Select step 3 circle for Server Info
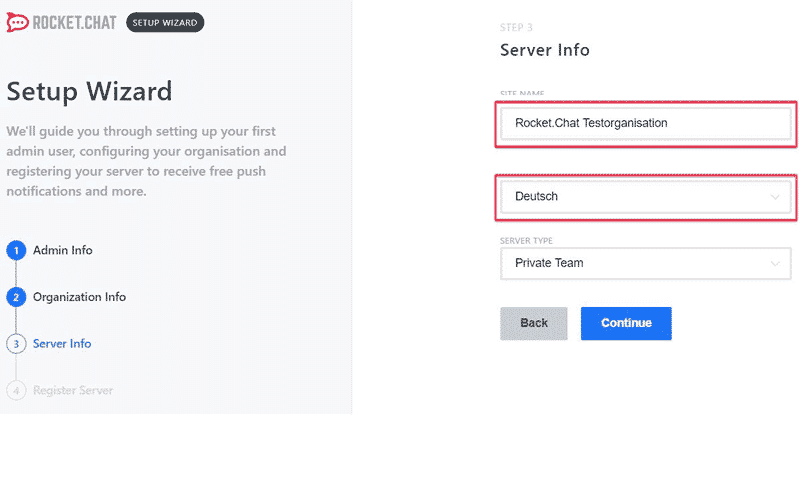Screen dimensions: 800x480 click(x=16, y=344)
